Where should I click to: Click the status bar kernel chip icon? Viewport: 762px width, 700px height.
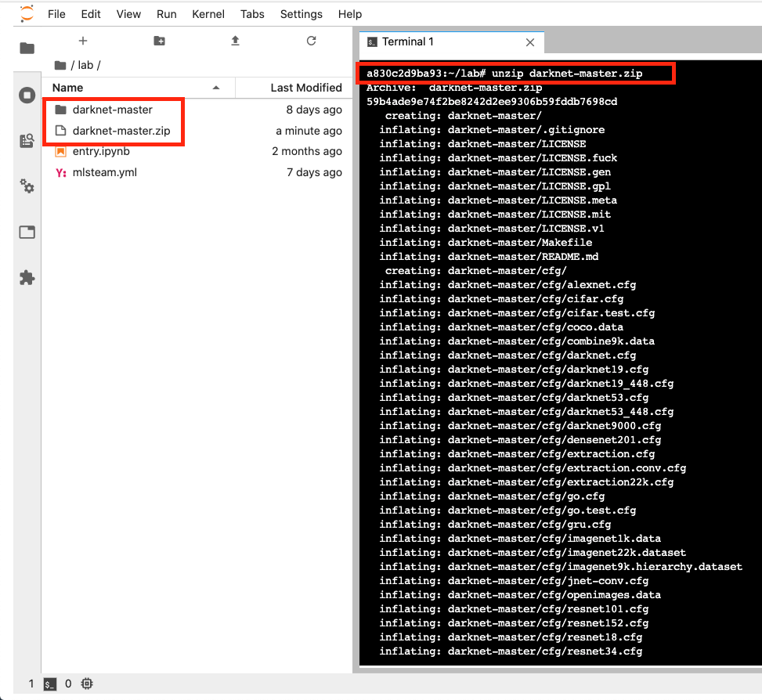87,684
